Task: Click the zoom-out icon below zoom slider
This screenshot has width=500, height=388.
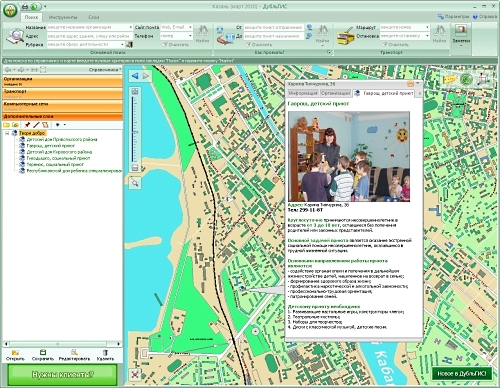Action: 135,168
